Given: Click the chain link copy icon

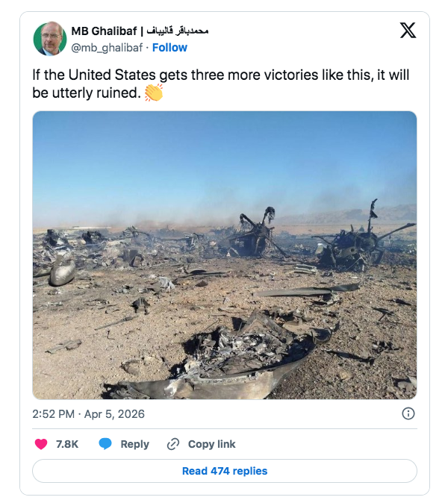Looking at the screenshot, I should point(173,444).
